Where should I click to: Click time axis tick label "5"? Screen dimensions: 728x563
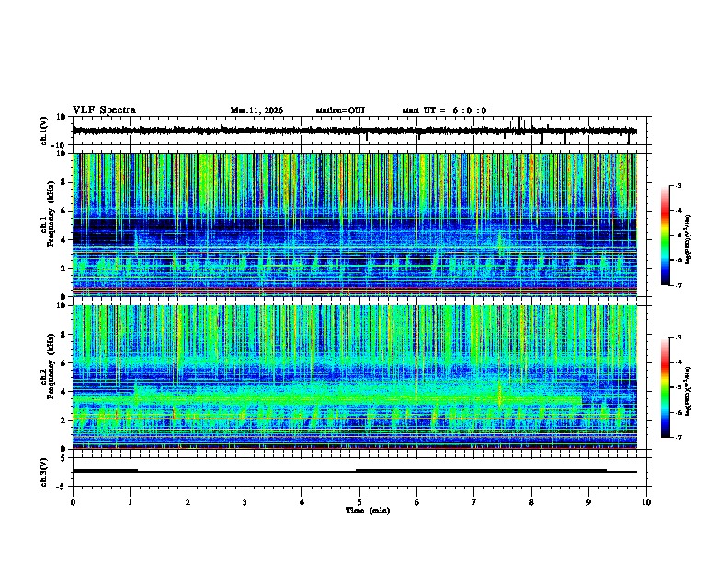pyautogui.click(x=359, y=502)
